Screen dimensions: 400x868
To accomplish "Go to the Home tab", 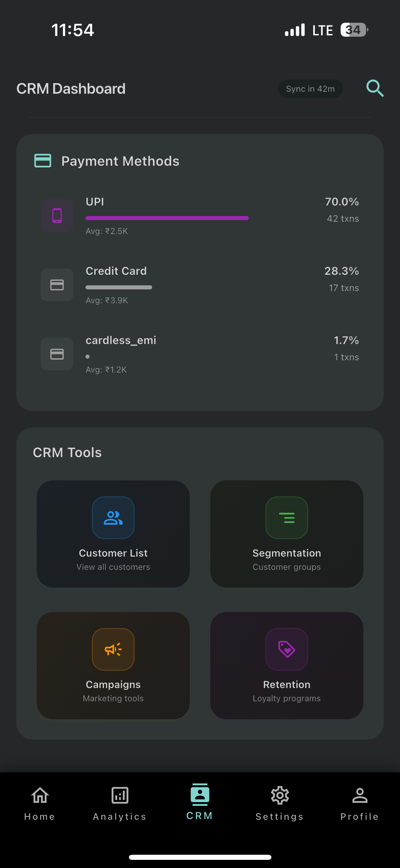I will 40,803.
